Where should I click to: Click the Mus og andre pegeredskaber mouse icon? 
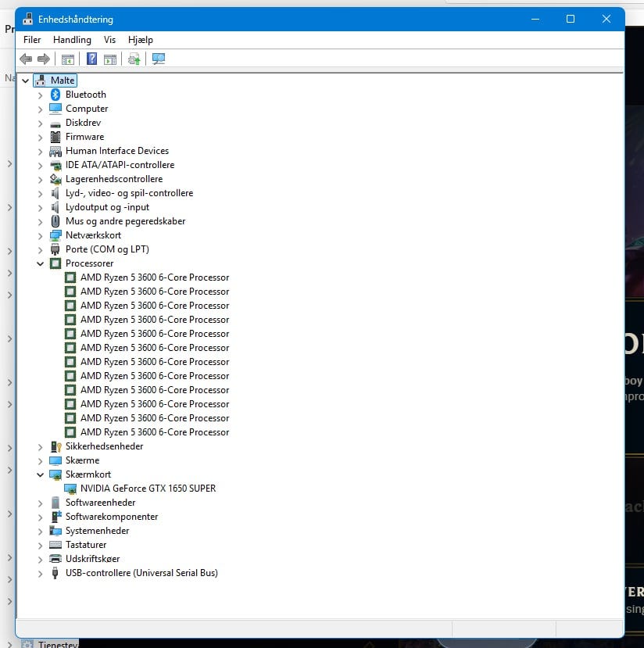click(x=55, y=221)
